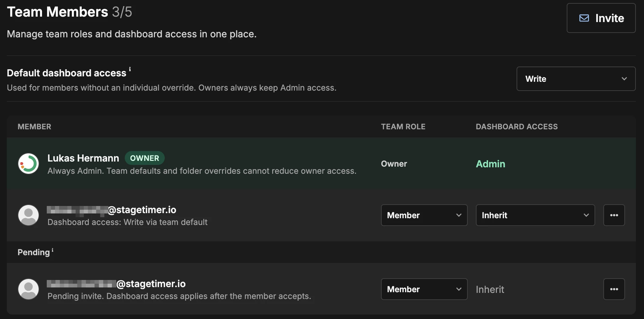Click the pending member's stagetimer.io email

coord(116,284)
